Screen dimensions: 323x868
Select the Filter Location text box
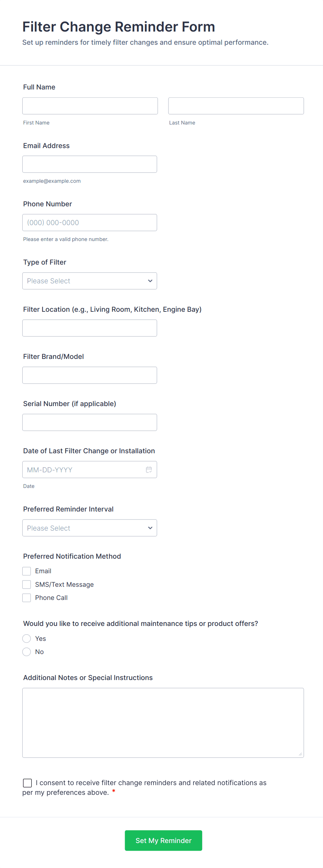[90, 328]
